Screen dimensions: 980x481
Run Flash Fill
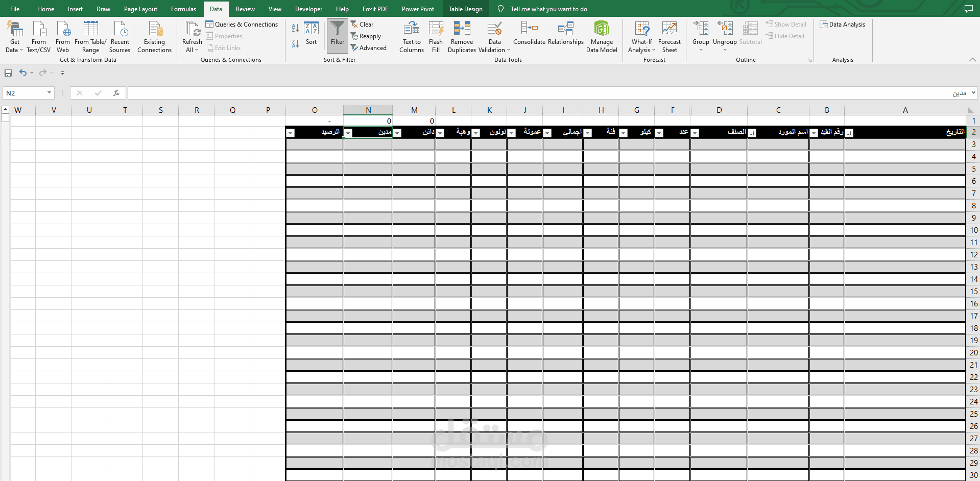click(x=436, y=37)
